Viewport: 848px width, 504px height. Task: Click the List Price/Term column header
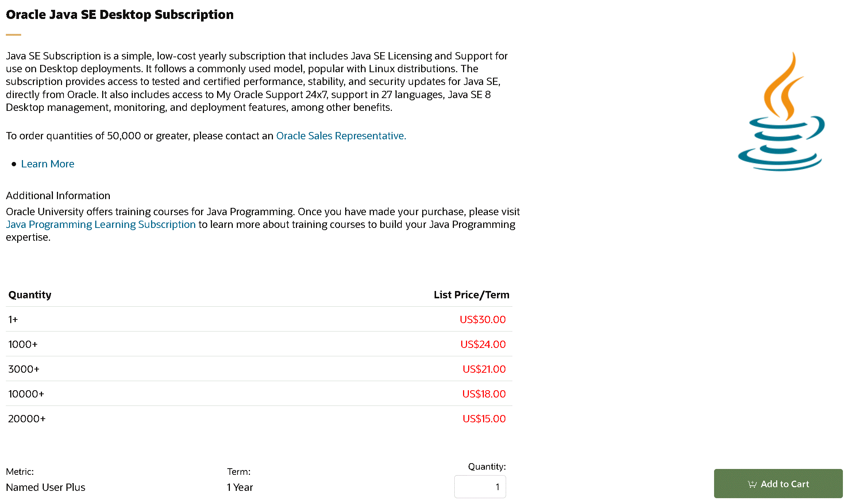pyautogui.click(x=471, y=295)
